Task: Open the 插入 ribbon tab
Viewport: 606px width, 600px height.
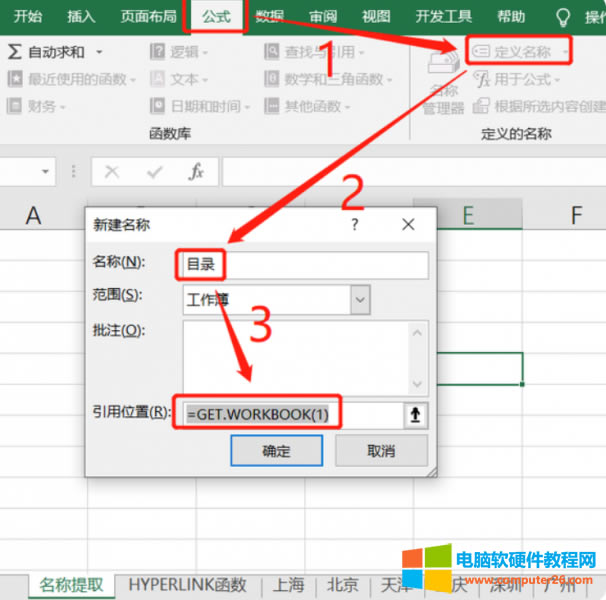Action: [81, 17]
